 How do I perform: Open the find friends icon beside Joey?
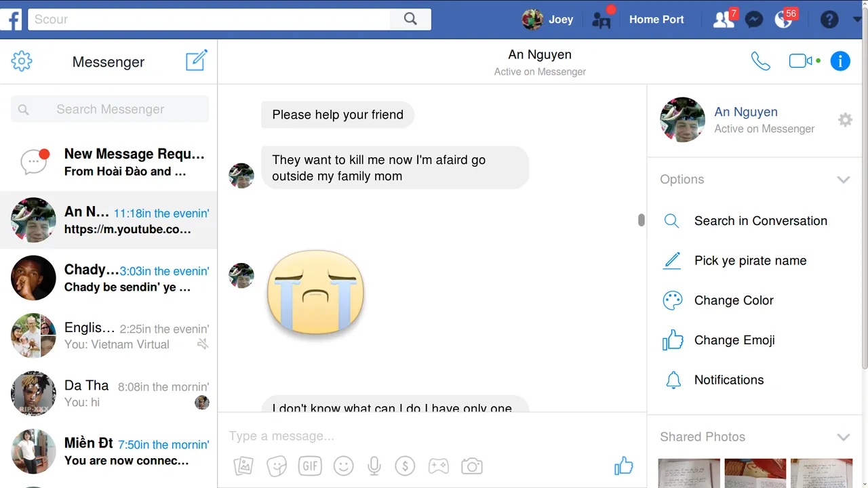(x=601, y=19)
